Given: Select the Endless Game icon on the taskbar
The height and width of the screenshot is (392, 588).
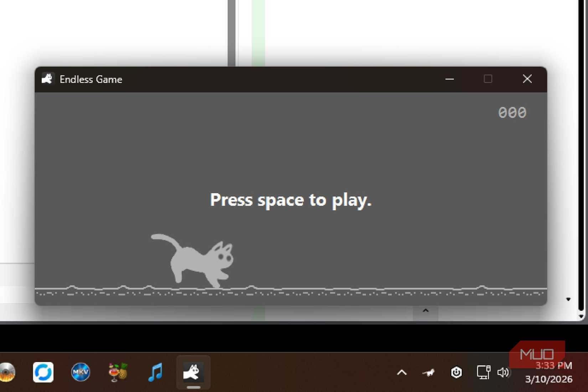Looking at the screenshot, I should (193, 372).
